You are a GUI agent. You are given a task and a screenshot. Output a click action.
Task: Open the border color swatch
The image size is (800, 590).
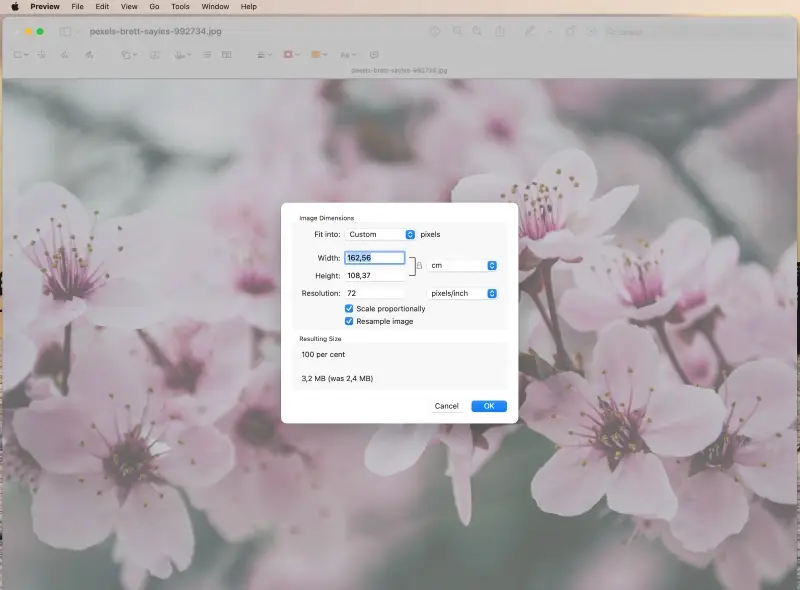click(285, 55)
